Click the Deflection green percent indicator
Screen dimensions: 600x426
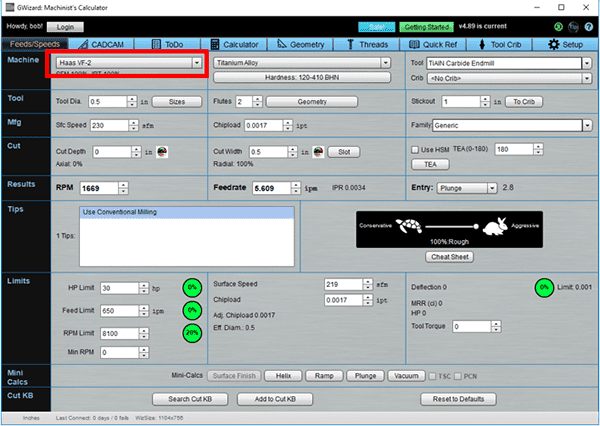coord(544,287)
